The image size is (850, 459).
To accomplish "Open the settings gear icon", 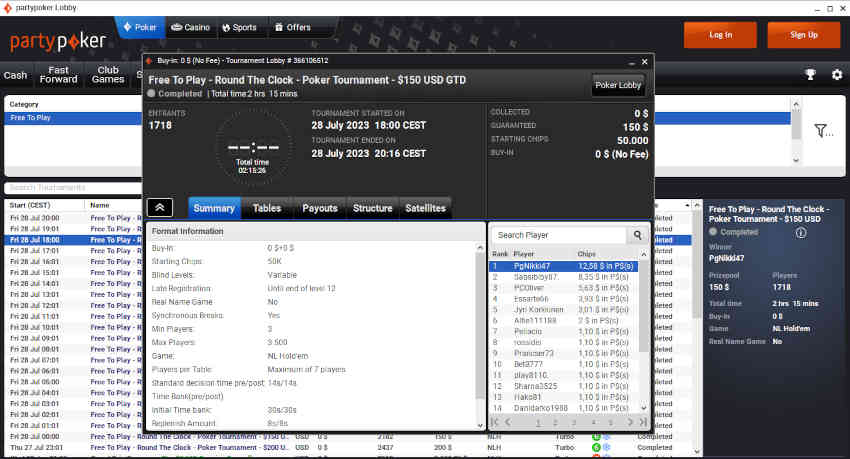I will pos(837,75).
